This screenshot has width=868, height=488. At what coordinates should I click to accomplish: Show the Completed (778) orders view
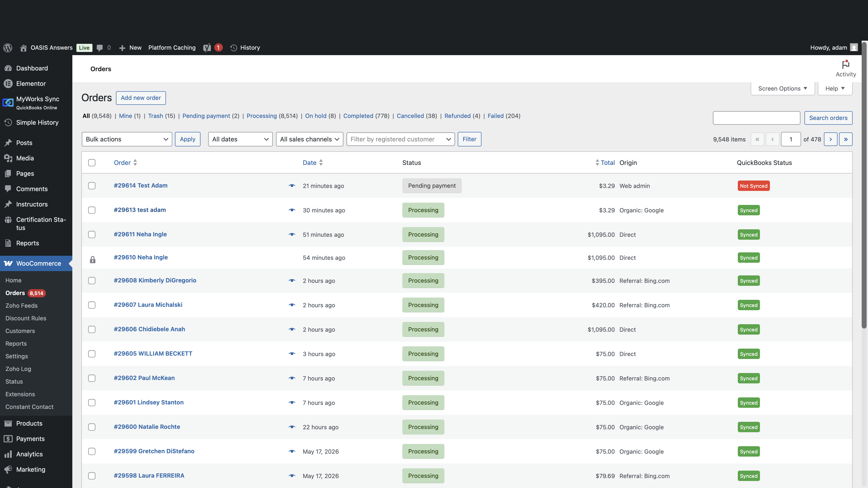(366, 116)
